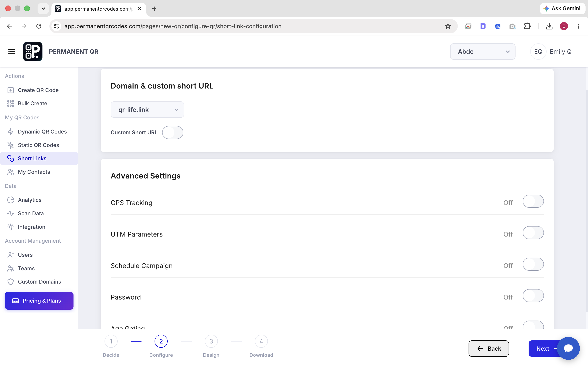This screenshot has height=368, width=588.
Task: Open Chrome's three-dot menu
Action: (579, 26)
